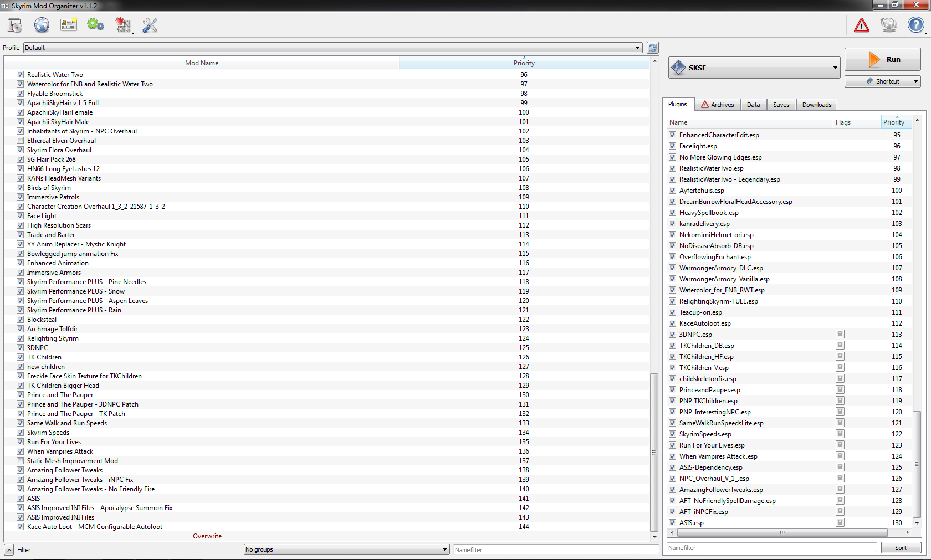Click the refresh button next to Profile

pyautogui.click(x=653, y=48)
